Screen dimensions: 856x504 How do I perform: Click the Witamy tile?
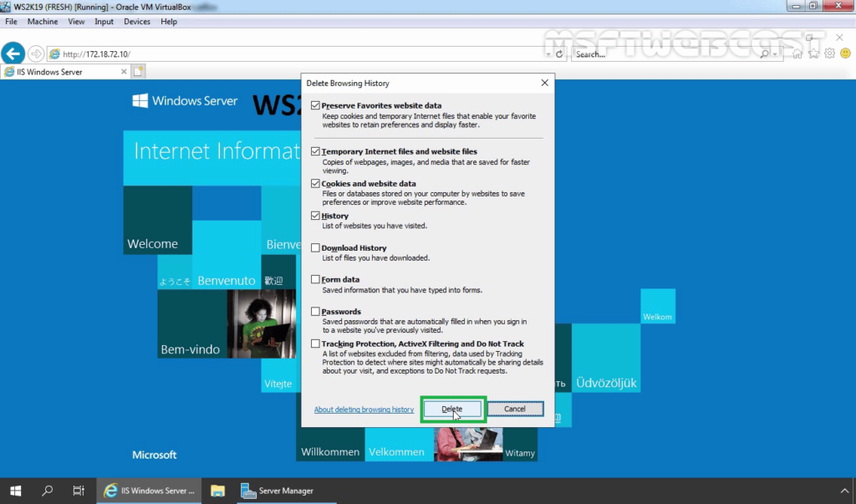click(520, 444)
